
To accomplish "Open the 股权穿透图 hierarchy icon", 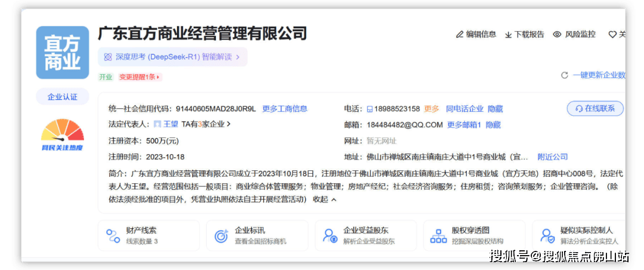I will (438, 235).
